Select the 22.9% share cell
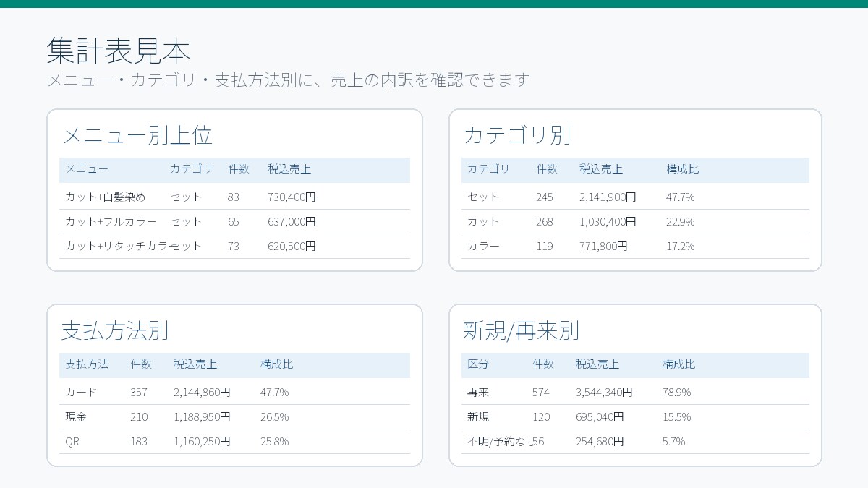 681,221
